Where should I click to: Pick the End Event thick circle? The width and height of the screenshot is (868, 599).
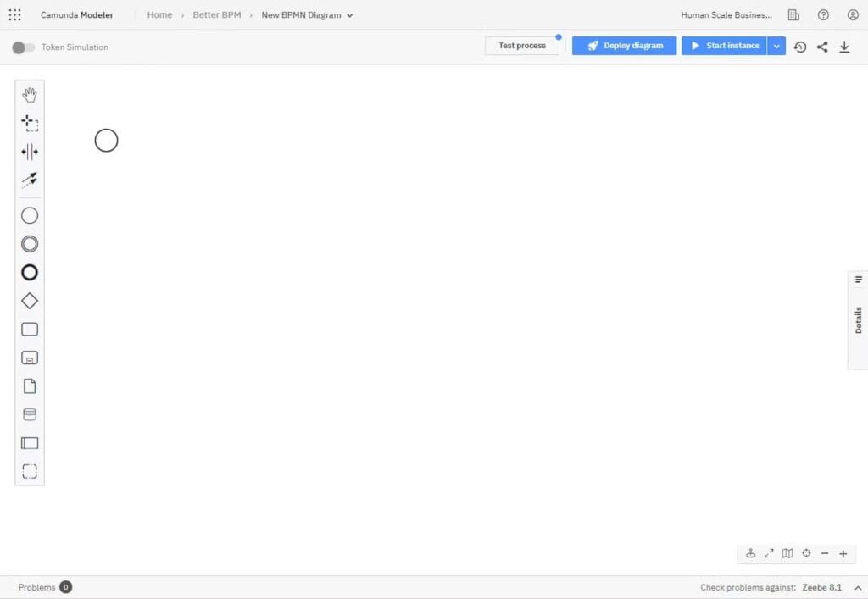(x=30, y=273)
